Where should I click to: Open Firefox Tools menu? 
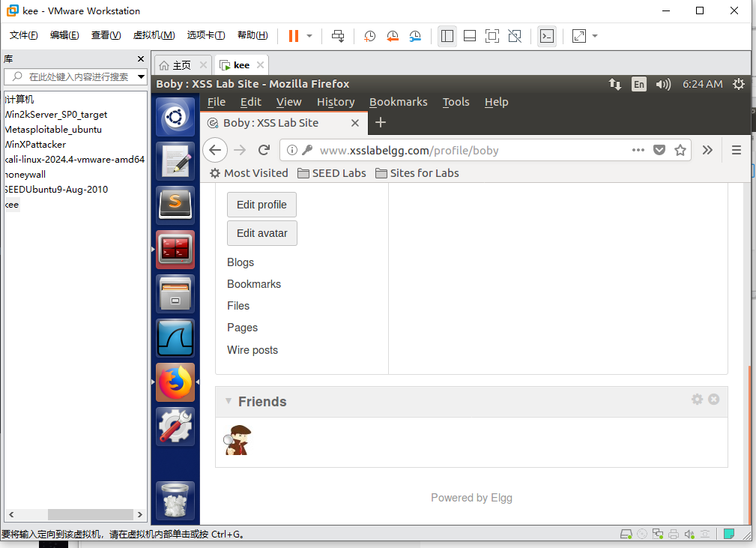click(x=456, y=102)
